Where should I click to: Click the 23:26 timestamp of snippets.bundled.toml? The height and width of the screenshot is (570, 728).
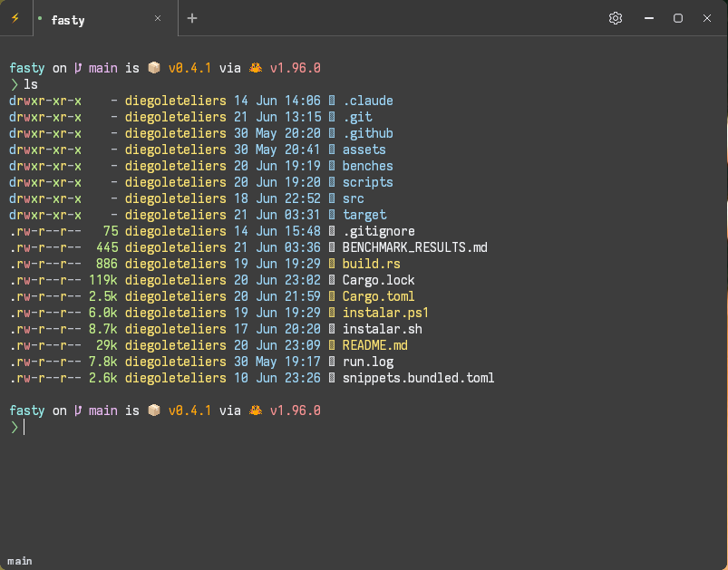303,378
